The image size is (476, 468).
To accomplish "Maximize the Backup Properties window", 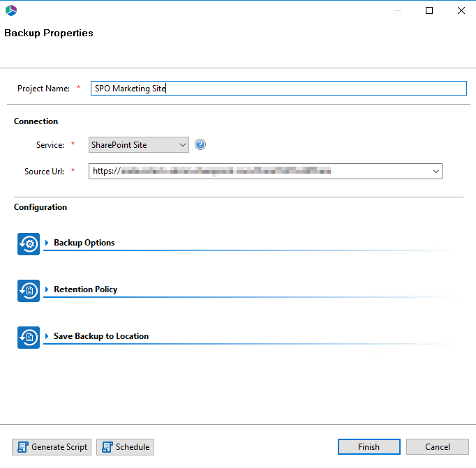I will [x=429, y=10].
